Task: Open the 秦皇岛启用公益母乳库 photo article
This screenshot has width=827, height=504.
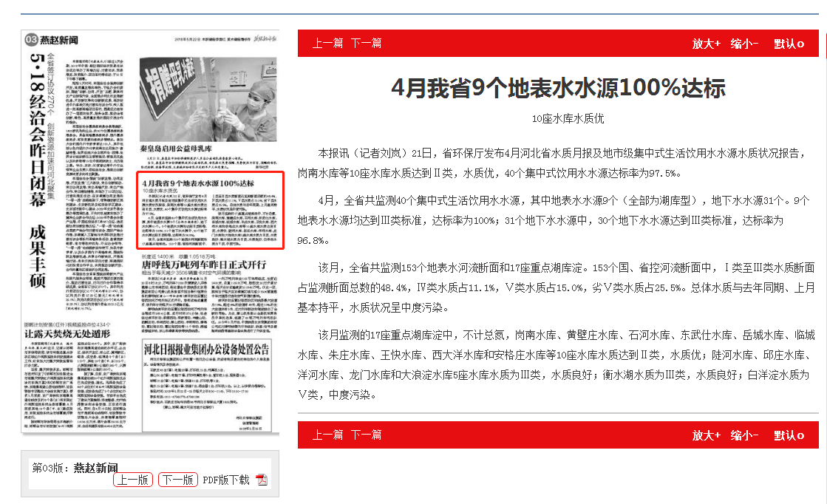Action: click(174, 147)
